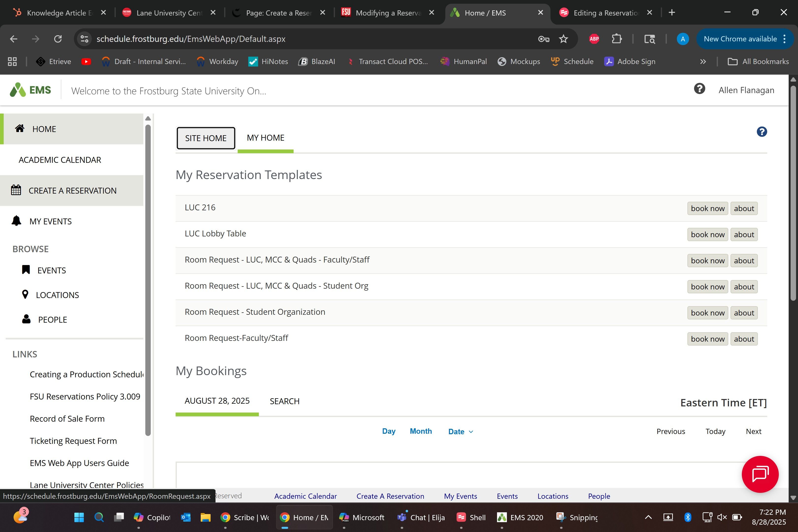Open the header help question mark icon
This screenshot has height=532, width=798.
coord(699,89)
